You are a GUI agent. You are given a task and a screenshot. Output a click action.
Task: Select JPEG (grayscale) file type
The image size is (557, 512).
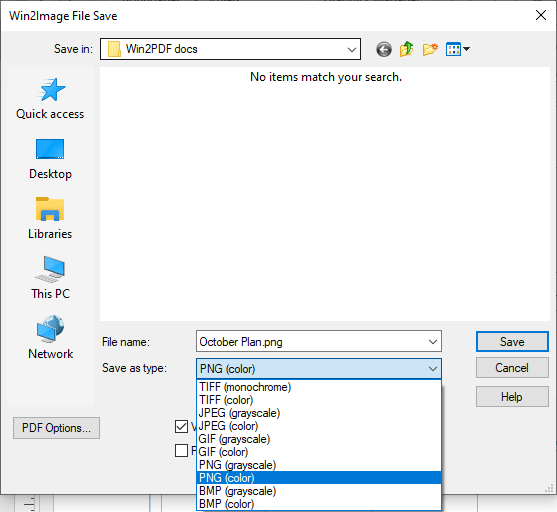coord(319,413)
